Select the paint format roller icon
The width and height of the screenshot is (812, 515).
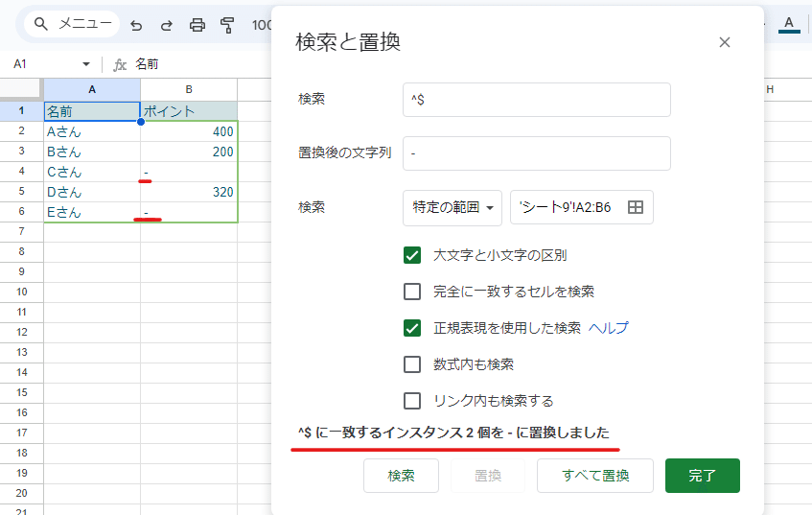[227, 25]
